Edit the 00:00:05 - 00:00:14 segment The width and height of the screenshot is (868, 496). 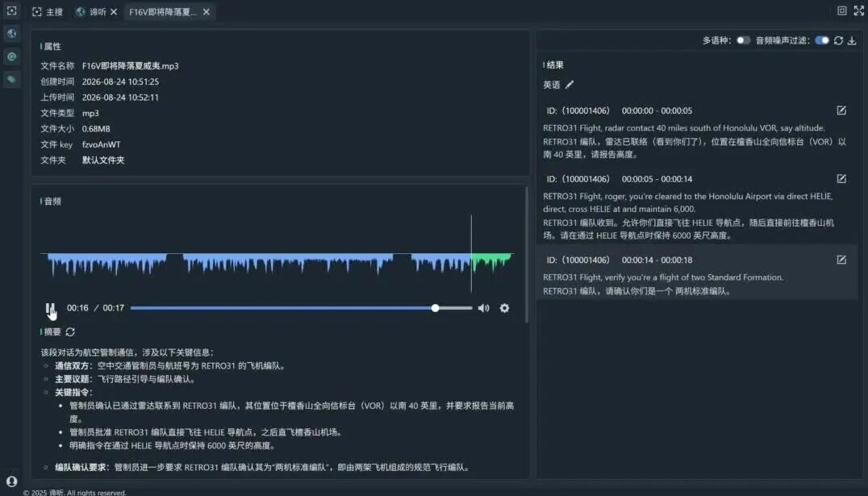(841, 179)
